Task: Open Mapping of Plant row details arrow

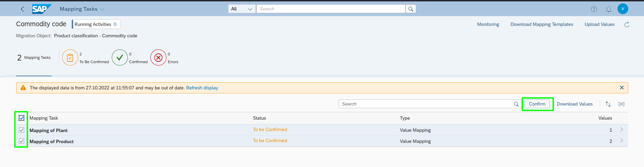Action: tap(622, 130)
